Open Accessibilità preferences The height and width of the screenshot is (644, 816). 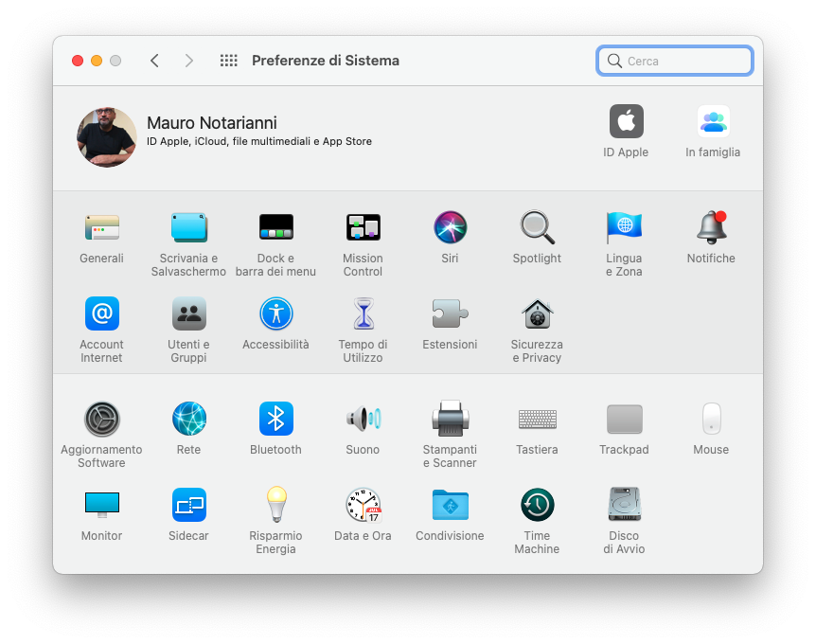pos(275,313)
